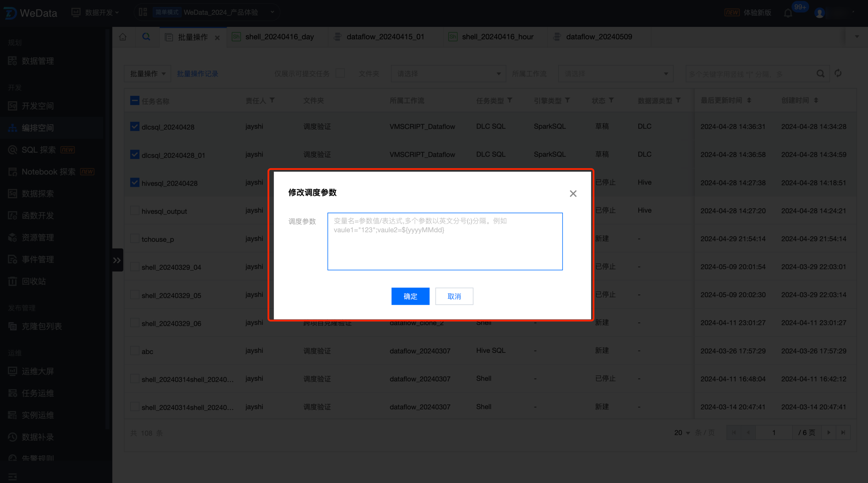Click the user avatar icon
This screenshot has width=868, height=483.
tap(819, 13)
